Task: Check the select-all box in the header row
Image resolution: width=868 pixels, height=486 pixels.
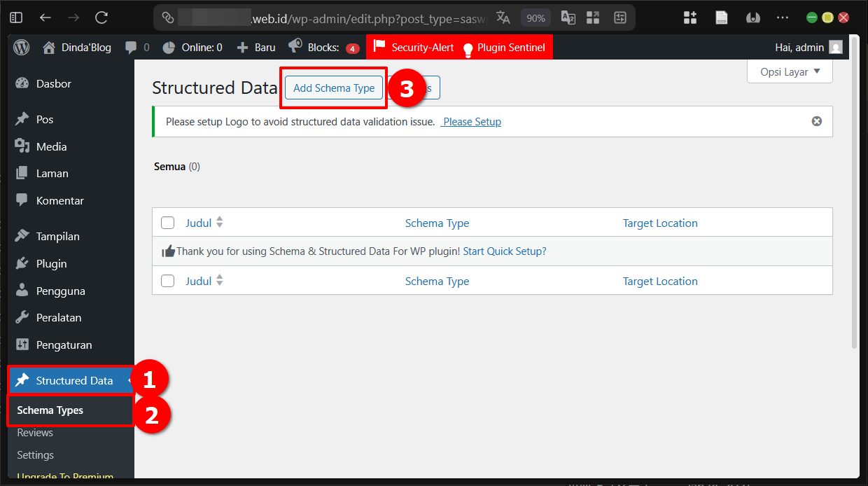Action: [167, 222]
